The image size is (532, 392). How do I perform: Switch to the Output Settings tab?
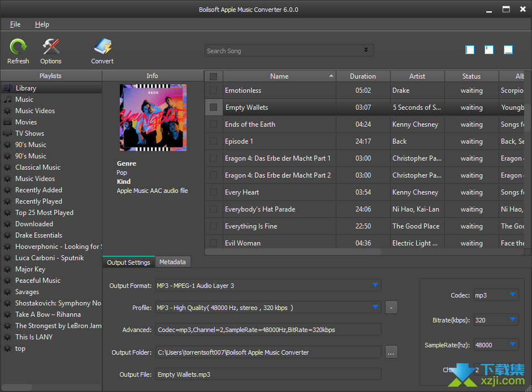point(128,262)
